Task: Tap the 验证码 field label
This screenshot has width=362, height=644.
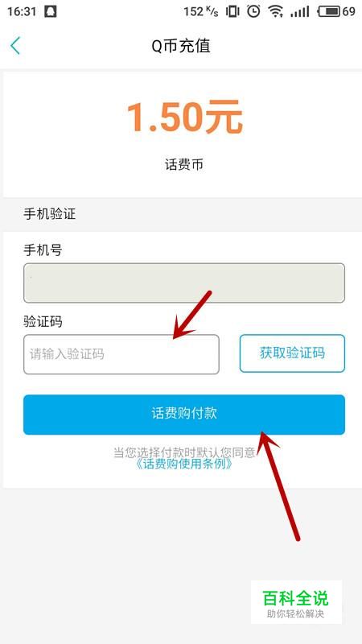Action: [x=43, y=321]
